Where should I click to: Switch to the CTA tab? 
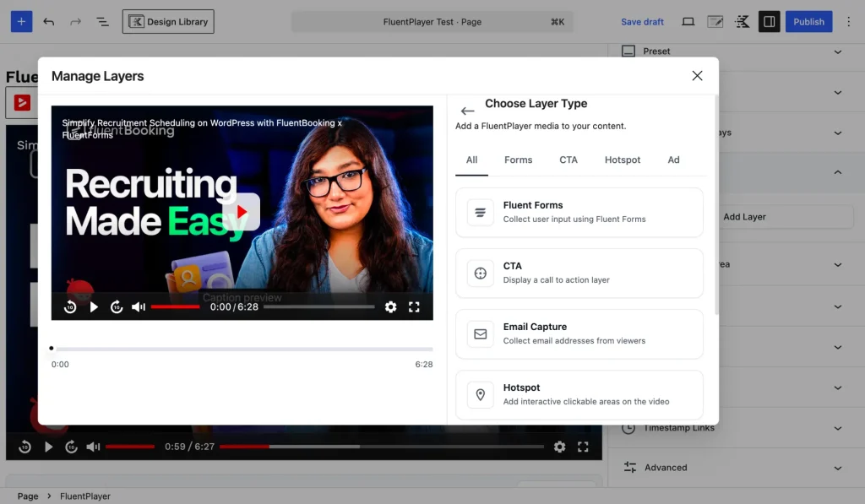[569, 160]
